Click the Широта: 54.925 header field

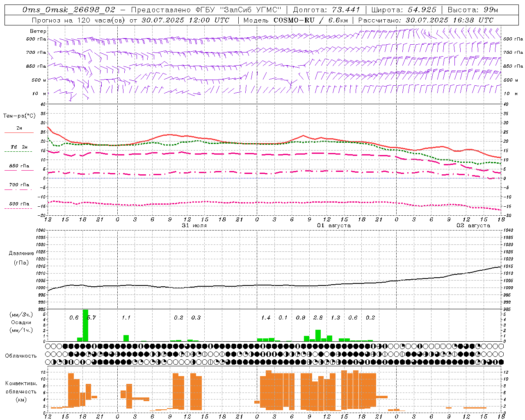(x=404, y=10)
